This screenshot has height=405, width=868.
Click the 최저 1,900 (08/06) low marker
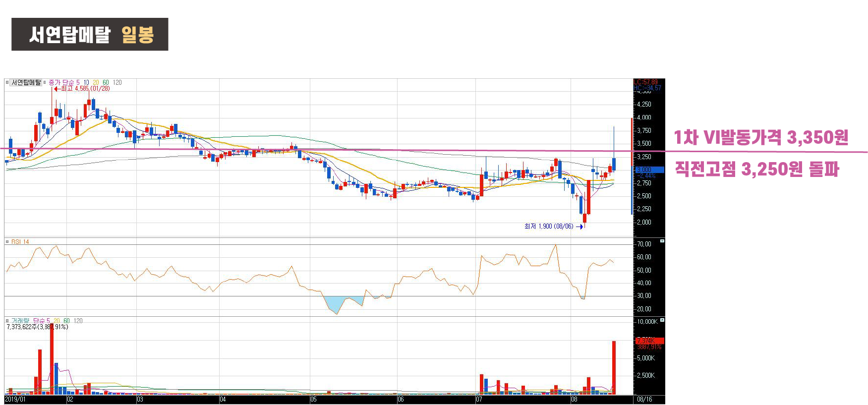[x=554, y=227]
